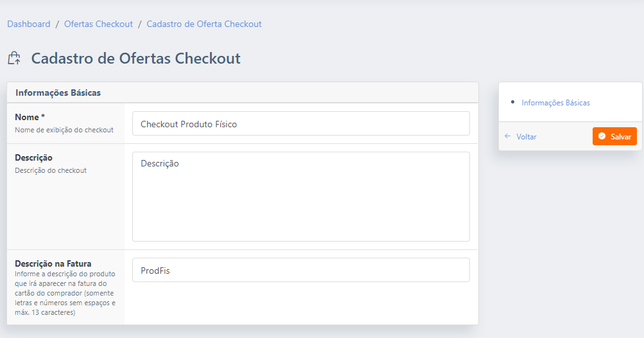Click the shopping bag icon beside page title
The image size is (644, 338).
[14, 58]
